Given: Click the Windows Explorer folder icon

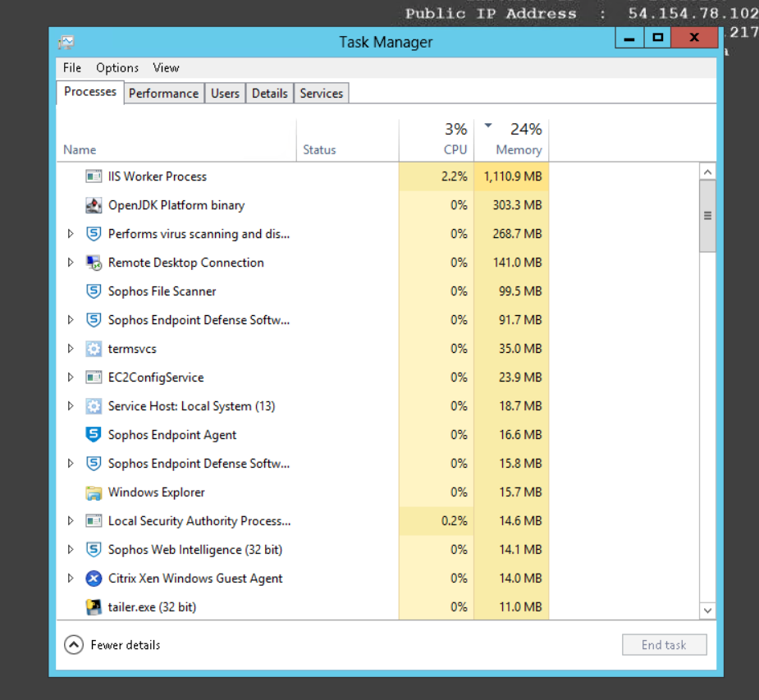Looking at the screenshot, I should (94, 492).
